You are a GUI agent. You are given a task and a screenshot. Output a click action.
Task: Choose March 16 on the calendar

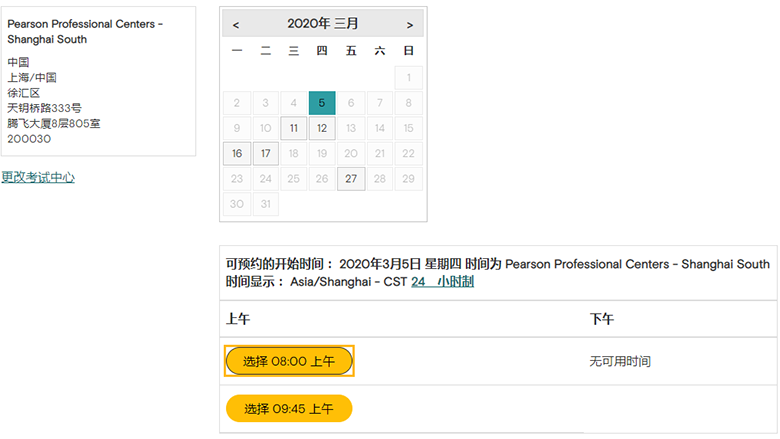(x=236, y=154)
